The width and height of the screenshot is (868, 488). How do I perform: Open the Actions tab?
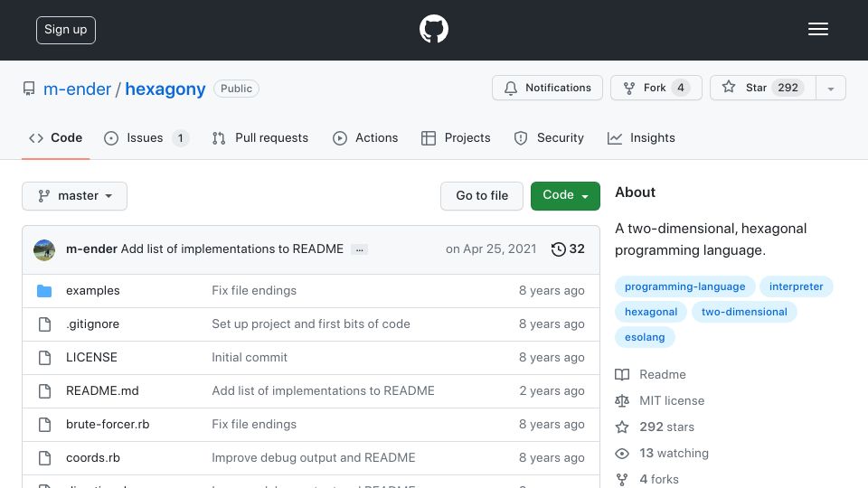[365, 137]
